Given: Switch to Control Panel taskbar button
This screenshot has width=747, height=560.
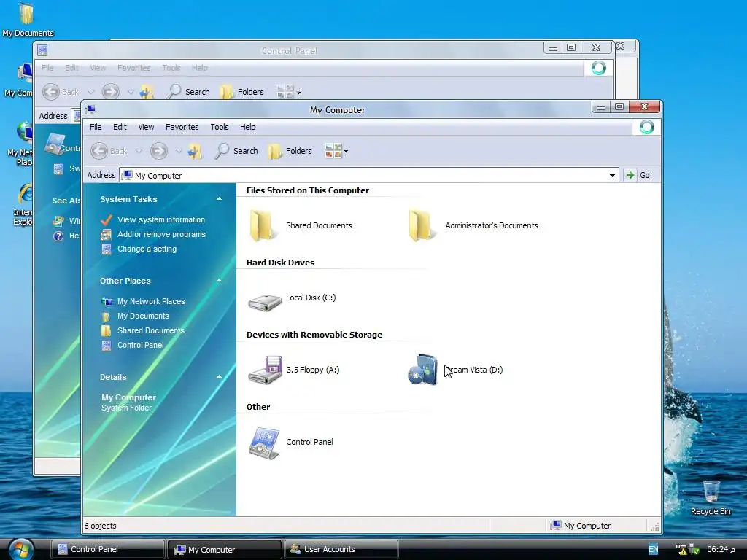Looking at the screenshot, I should coord(108,550).
